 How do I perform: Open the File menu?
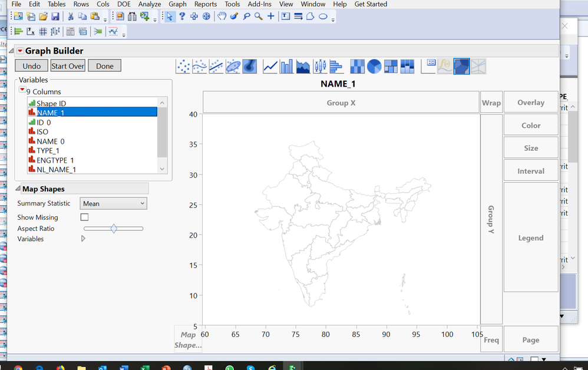point(16,4)
